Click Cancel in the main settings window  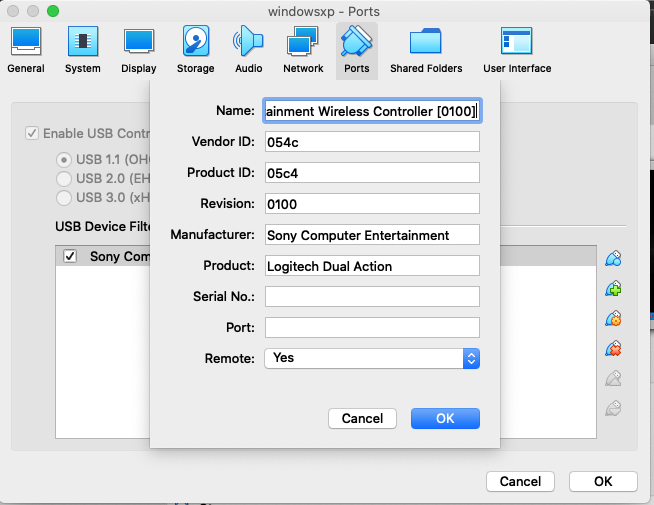click(x=520, y=482)
